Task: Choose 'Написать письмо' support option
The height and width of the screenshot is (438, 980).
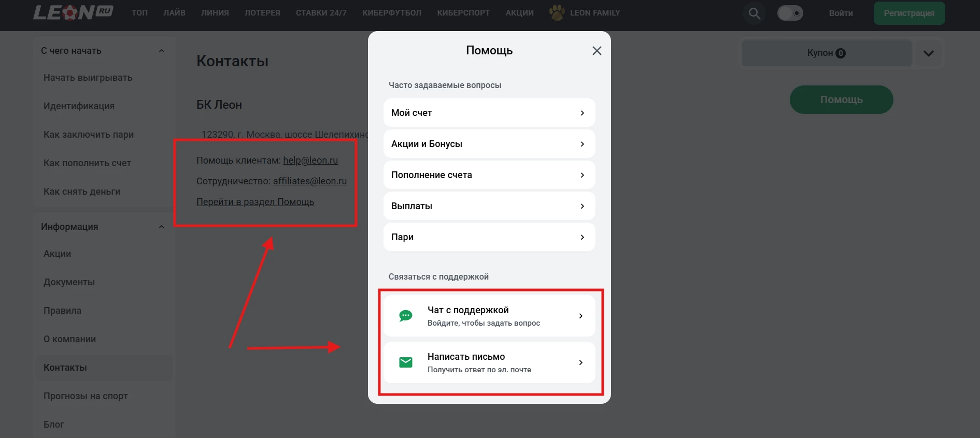Action: pyautogui.click(x=489, y=362)
